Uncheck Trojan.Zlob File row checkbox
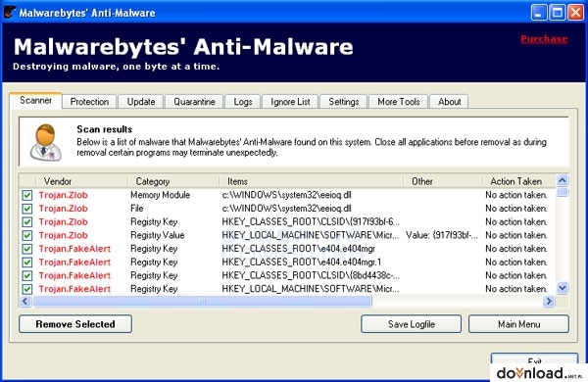This screenshot has width=588, height=382. pyautogui.click(x=27, y=209)
